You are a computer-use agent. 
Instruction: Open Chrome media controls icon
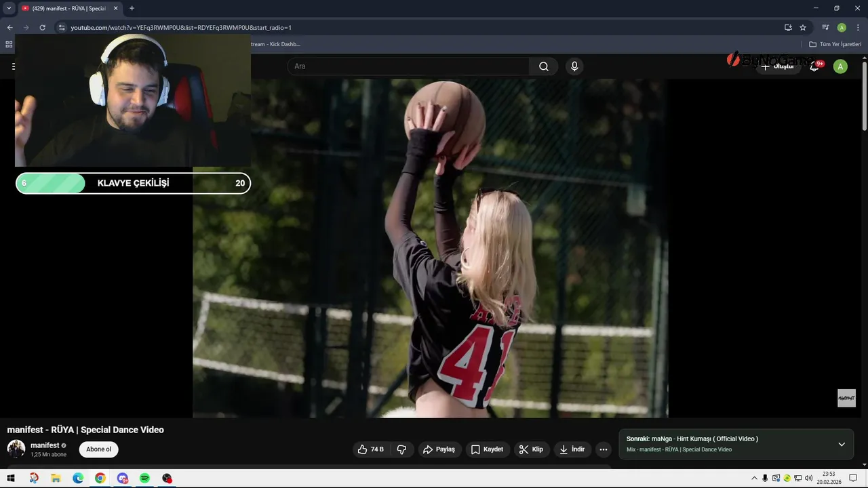click(x=825, y=28)
